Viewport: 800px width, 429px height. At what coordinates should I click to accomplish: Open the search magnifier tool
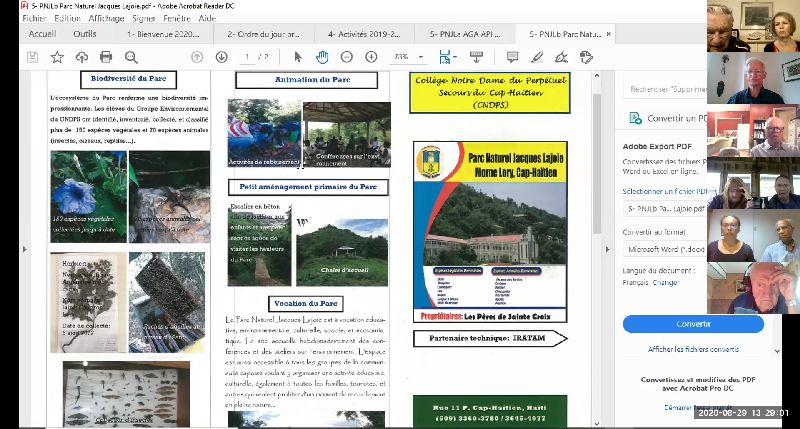point(131,57)
